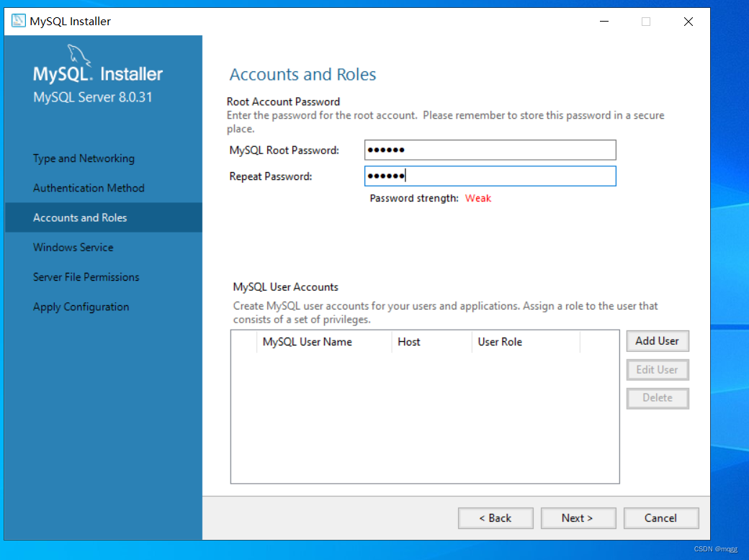The height and width of the screenshot is (560, 749).
Task: Click the Root Account Password label
Action: (x=283, y=101)
